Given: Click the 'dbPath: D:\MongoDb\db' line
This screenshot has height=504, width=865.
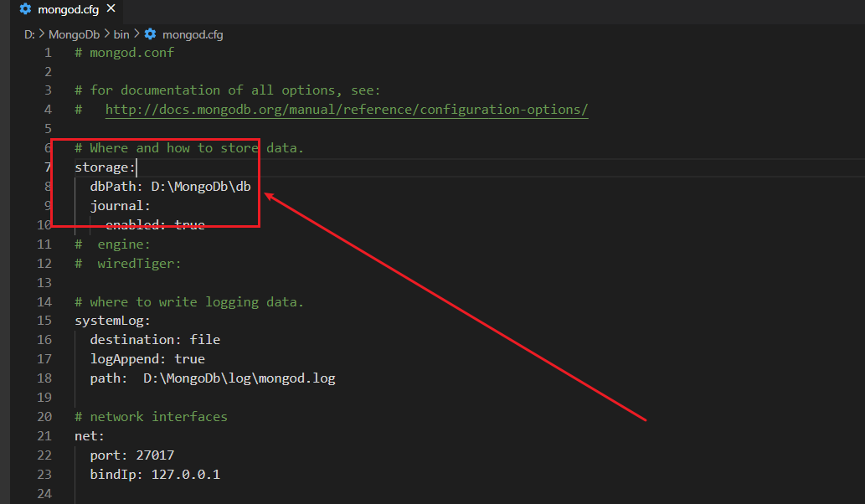Looking at the screenshot, I should click(x=171, y=187).
